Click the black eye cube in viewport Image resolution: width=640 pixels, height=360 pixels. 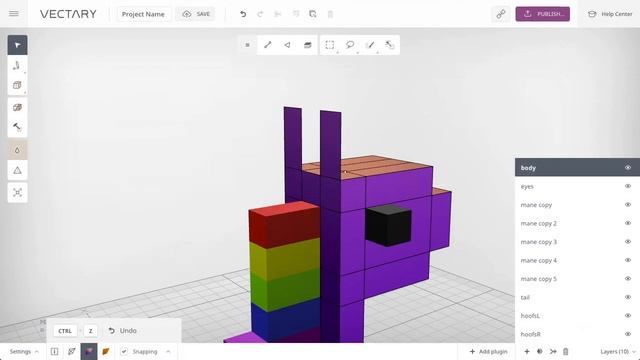pos(388,225)
